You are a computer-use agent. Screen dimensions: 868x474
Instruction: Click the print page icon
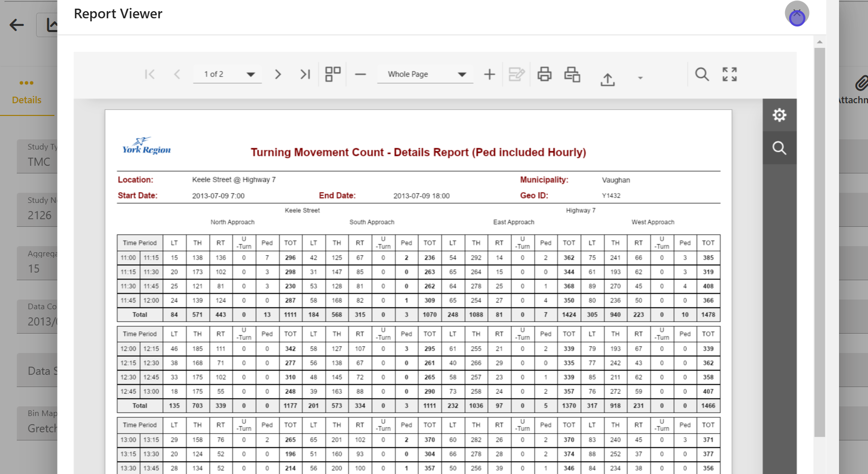point(572,74)
